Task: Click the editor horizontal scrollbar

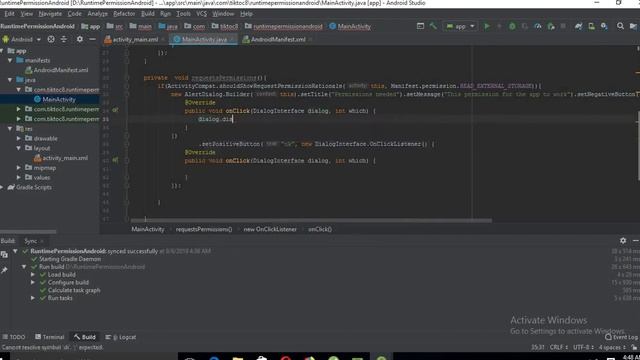Action: 311,220
